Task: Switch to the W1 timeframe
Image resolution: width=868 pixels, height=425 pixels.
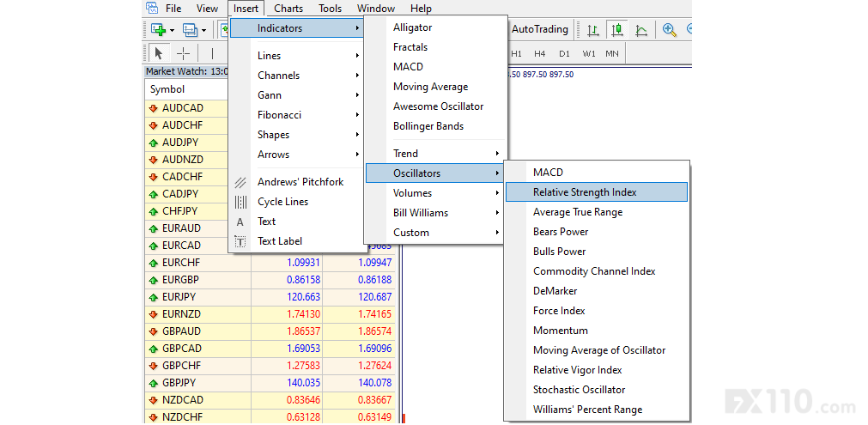Action: pos(588,53)
